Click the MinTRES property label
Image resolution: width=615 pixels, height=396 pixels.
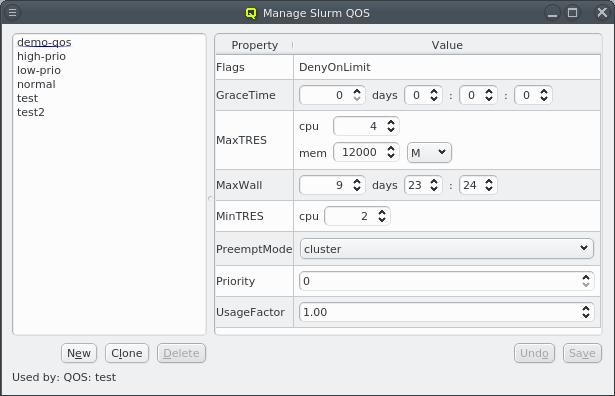pos(240,216)
